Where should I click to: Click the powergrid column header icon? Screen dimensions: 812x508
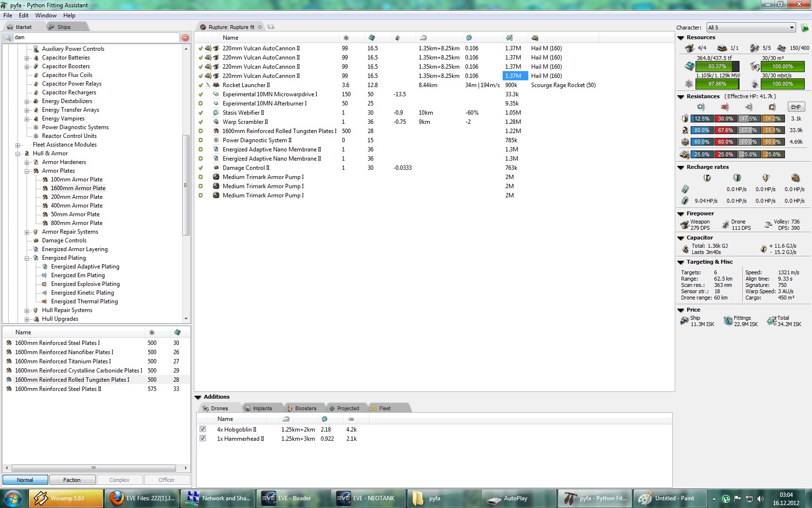pyautogui.click(x=346, y=38)
